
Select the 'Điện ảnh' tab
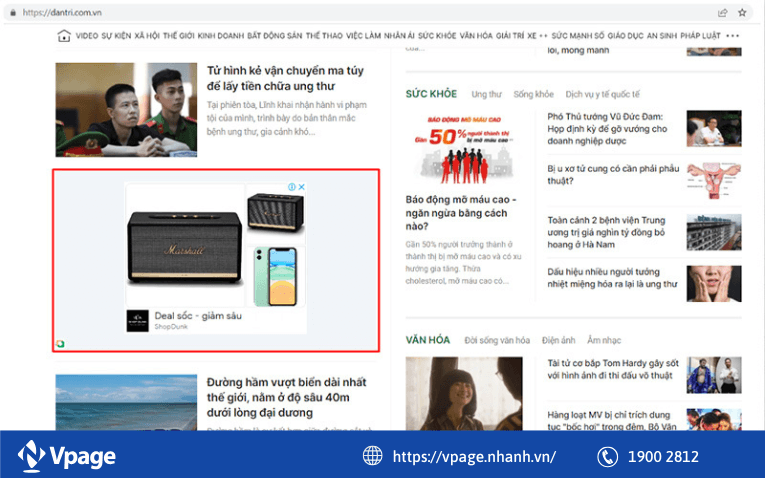[559, 340]
